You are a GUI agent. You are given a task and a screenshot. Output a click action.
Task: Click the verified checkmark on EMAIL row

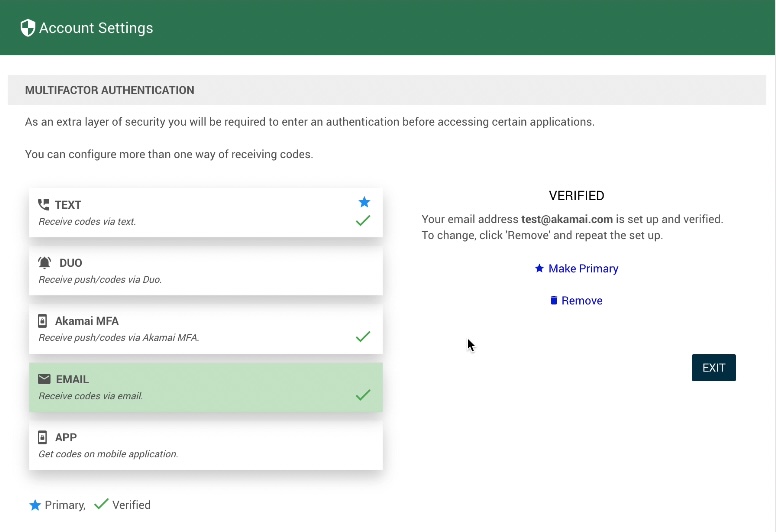[x=363, y=395]
